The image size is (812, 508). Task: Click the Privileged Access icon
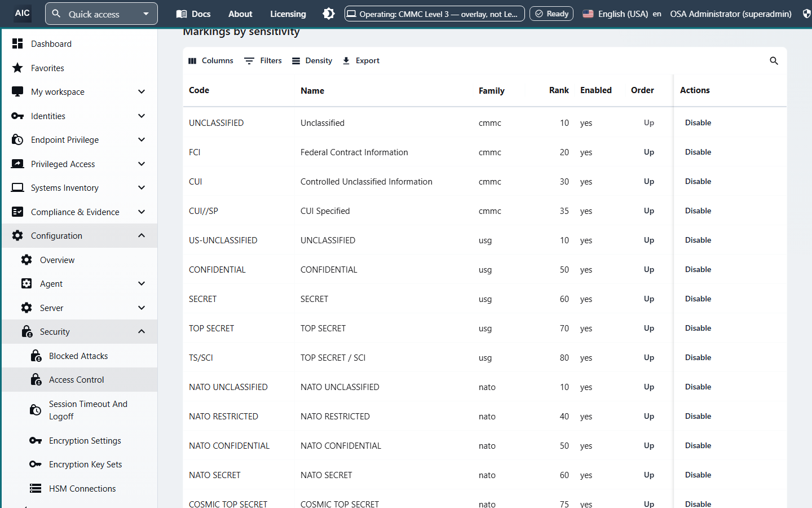pos(17,164)
